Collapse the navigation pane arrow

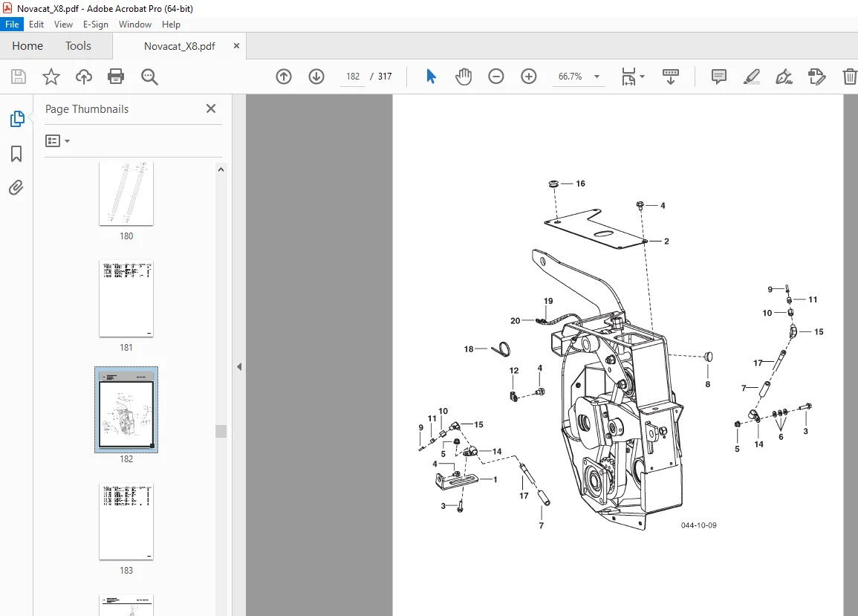pyautogui.click(x=239, y=367)
